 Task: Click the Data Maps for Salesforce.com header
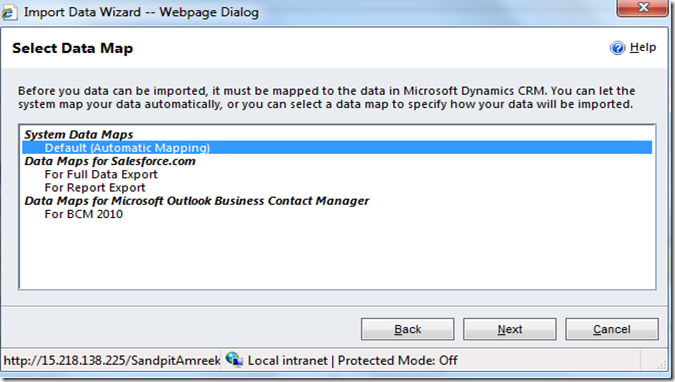[x=110, y=161]
